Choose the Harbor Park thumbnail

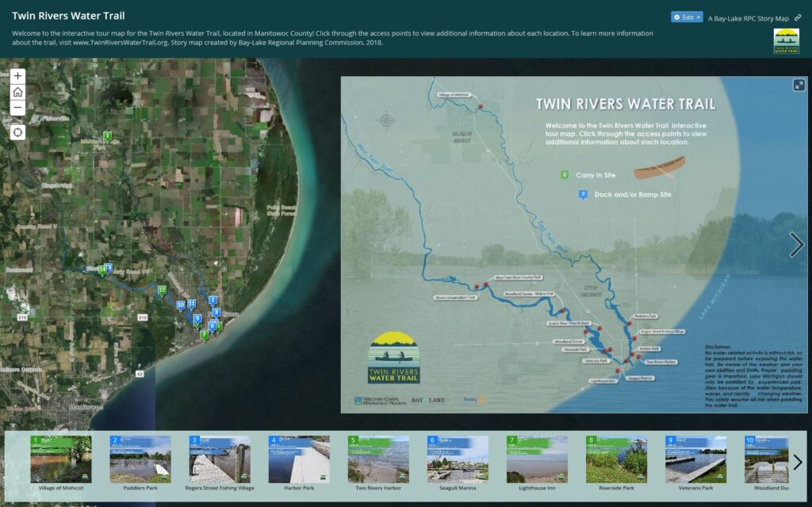pyautogui.click(x=299, y=459)
